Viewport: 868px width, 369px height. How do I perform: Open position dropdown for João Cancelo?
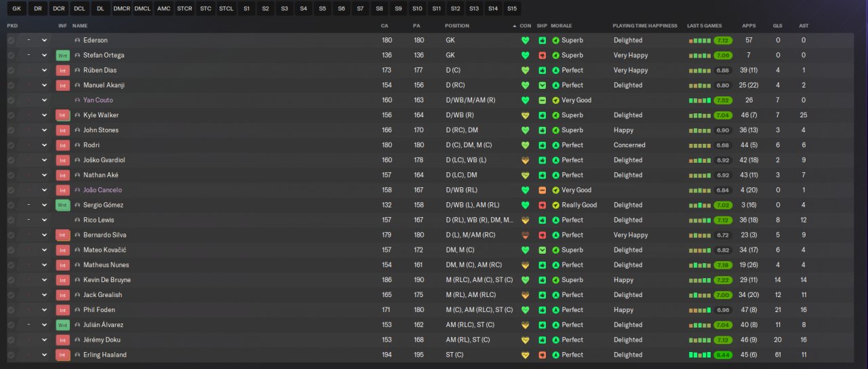point(45,190)
